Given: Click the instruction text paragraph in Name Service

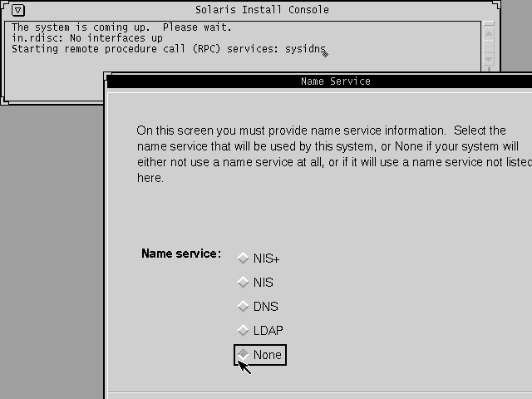Looking at the screenshot, I should click(x=334, y=154).
